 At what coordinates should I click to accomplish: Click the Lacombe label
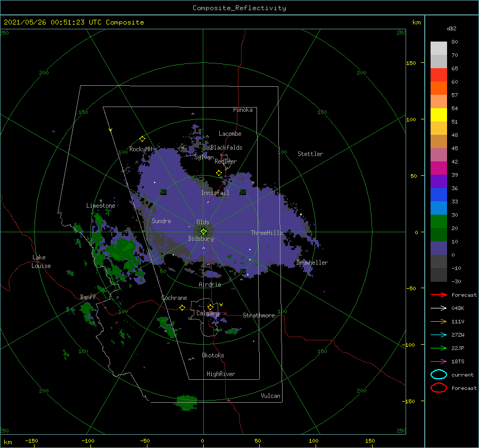[230, 134]
